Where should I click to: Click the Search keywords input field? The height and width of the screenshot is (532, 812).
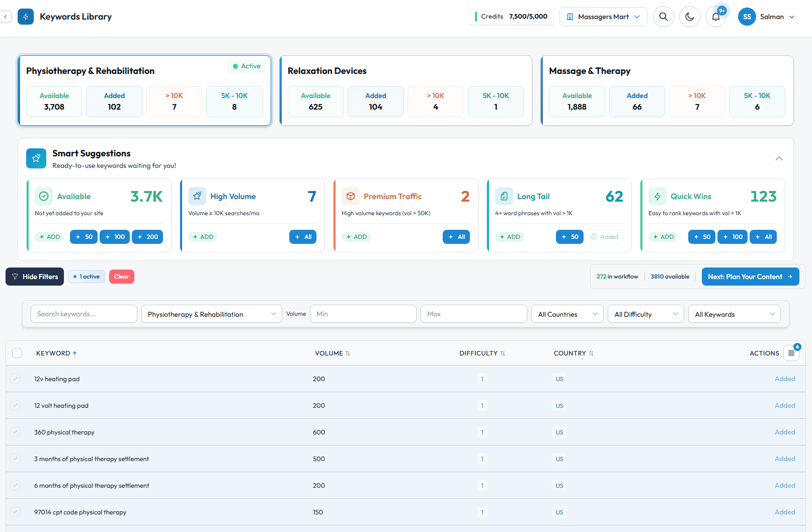click(x=84, y=314)
